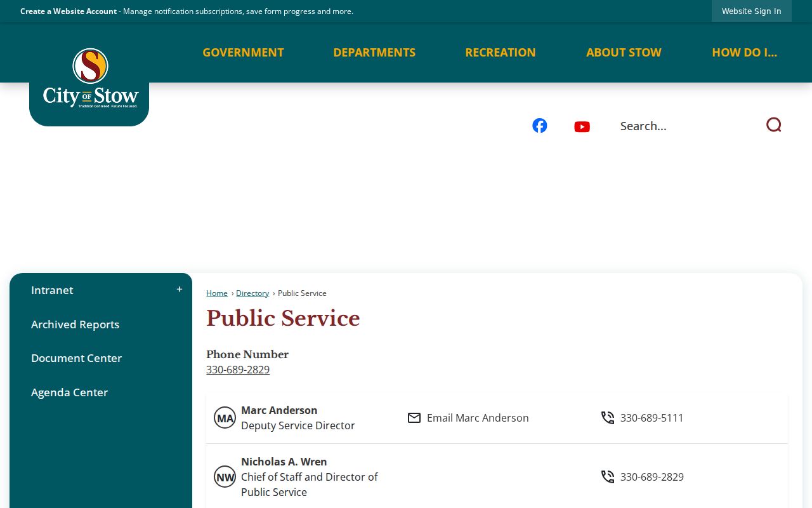Click Nicholas A. Wren's phone number text

tap(652, 477)
